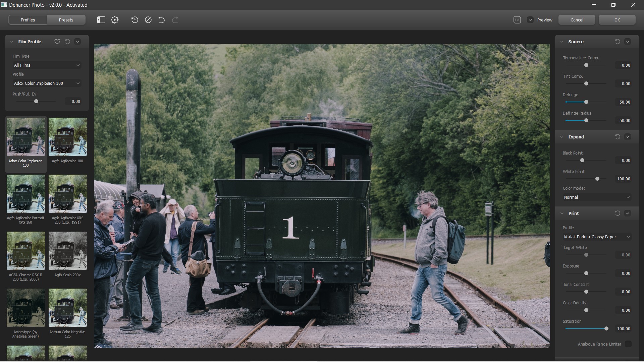Open settings gear in top toolbar
This screenshot has height=362, width=644.
pyautogui.click(x=115, y=20)
